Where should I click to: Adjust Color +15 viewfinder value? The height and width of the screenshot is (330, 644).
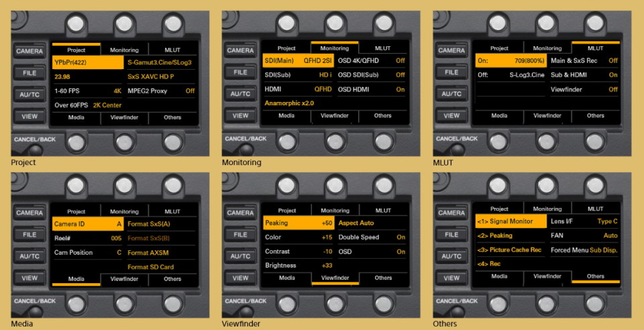pyautogui.click(x=299, y=237)
